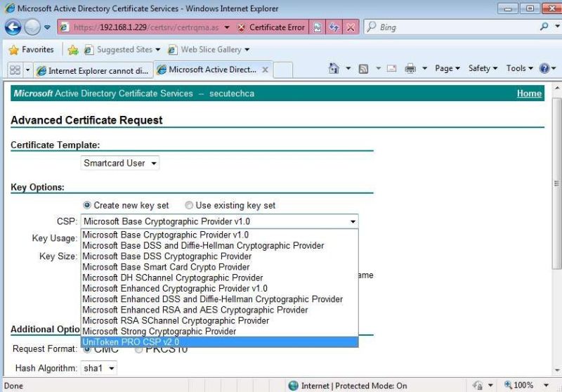The width and height of the screenshot is (562, 392).
Task: Close the Microsoft Active Directory tab
Action: pyautogui.click(x=265, y=70)
